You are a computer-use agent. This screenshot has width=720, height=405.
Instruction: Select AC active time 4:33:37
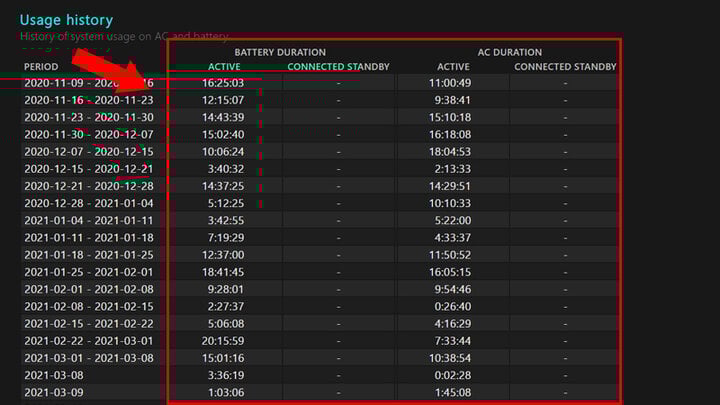pos(453,238)
